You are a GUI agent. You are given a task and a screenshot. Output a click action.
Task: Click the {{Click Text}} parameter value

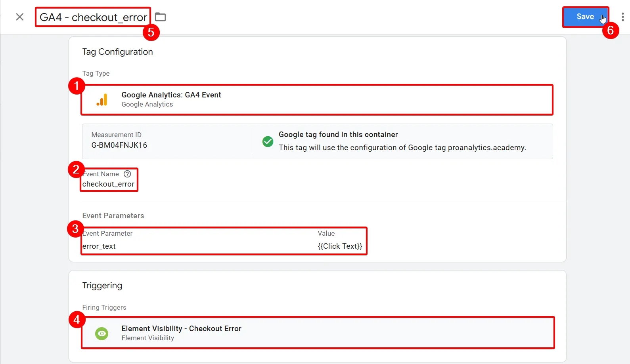tap(340, 246)
